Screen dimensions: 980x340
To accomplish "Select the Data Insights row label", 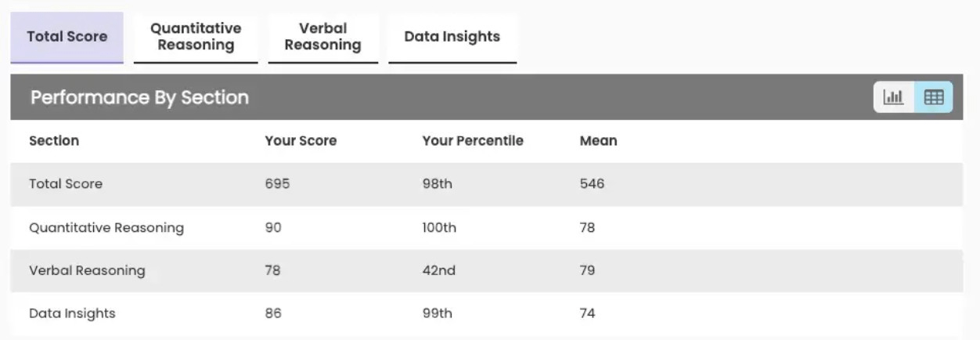I will tap(72, 313).
